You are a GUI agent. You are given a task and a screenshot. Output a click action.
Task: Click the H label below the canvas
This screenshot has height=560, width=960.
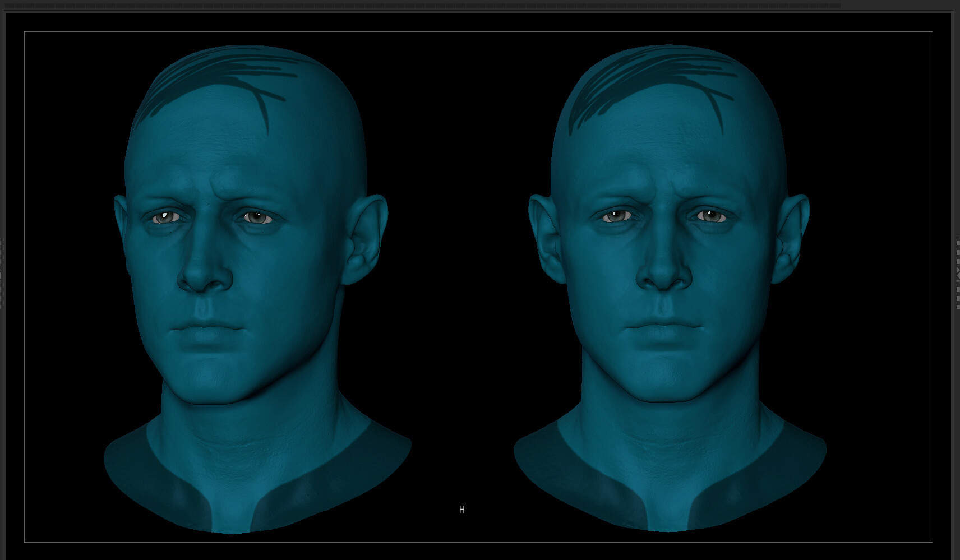461,509
